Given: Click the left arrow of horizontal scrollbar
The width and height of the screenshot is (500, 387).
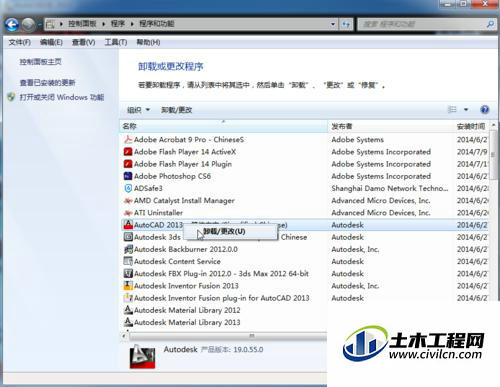Looking at the screenshot, I should pos(124,336).
